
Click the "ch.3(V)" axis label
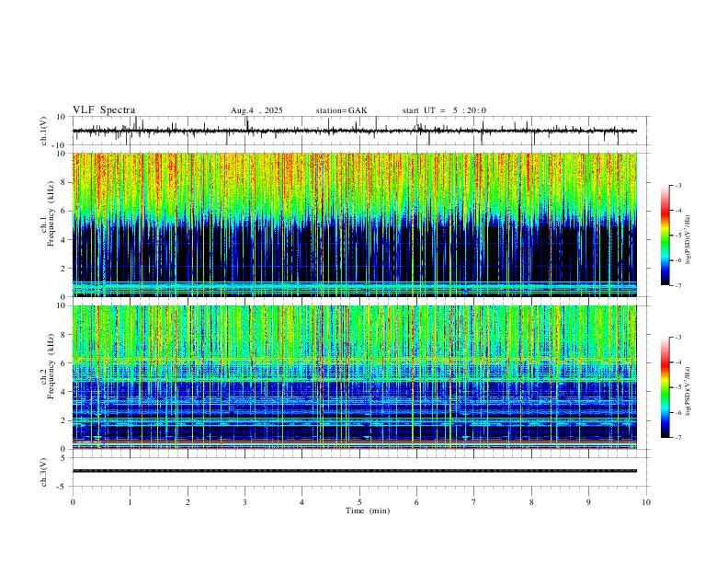coord(44,472)
